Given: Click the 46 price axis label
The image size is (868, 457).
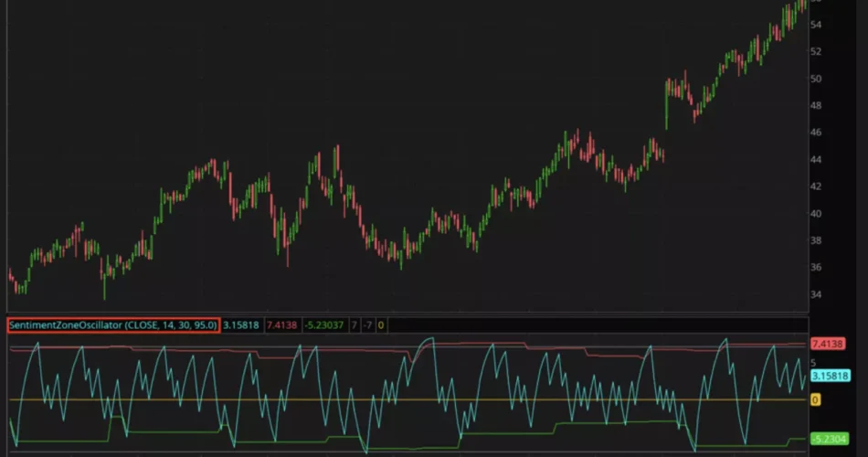Looking at the screenshot, I should point(817,133).
